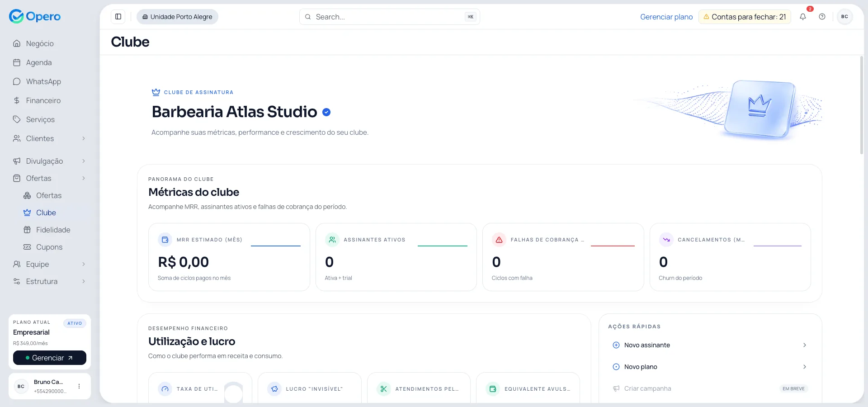Click the Equivalente Avuls wallet icon

(493, 389)
